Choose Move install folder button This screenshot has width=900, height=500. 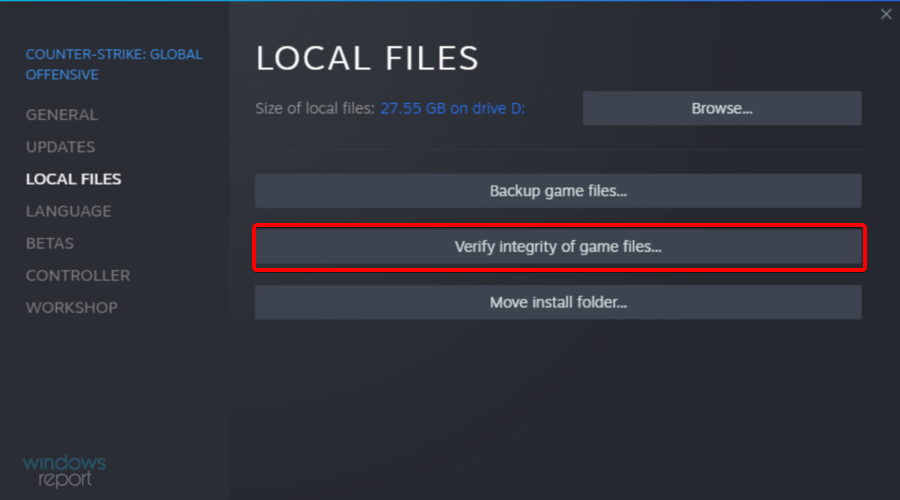[558, 302]
